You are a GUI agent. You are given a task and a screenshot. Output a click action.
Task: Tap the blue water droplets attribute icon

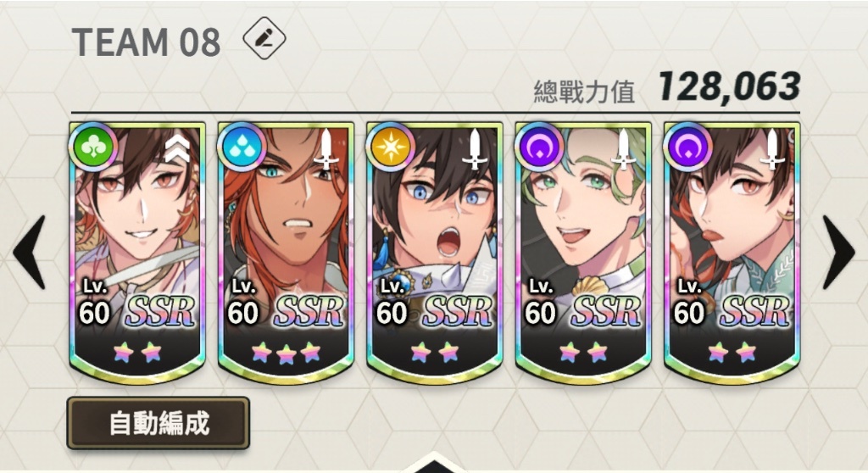tap(242, 147)
